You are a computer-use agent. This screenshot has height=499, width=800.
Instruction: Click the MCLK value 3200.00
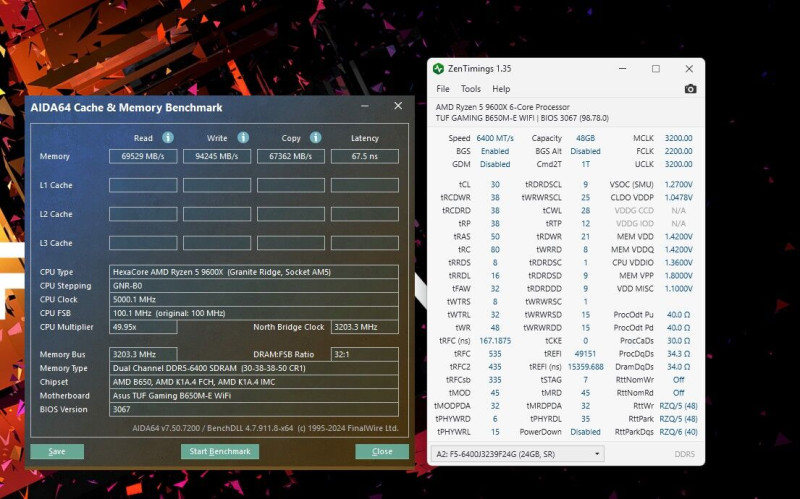678,138
